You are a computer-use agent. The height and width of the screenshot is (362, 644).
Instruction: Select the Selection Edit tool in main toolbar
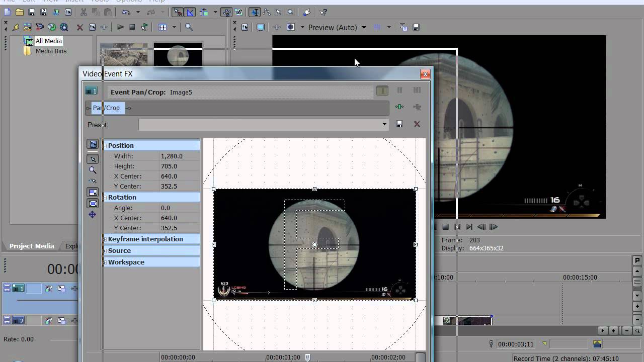(278, 12)
